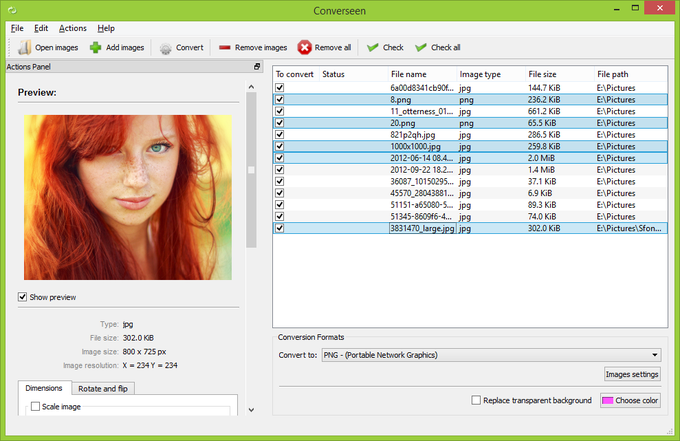Click the magenta Choose color swatch
This screenshot has height=441, width=680.
608,400
